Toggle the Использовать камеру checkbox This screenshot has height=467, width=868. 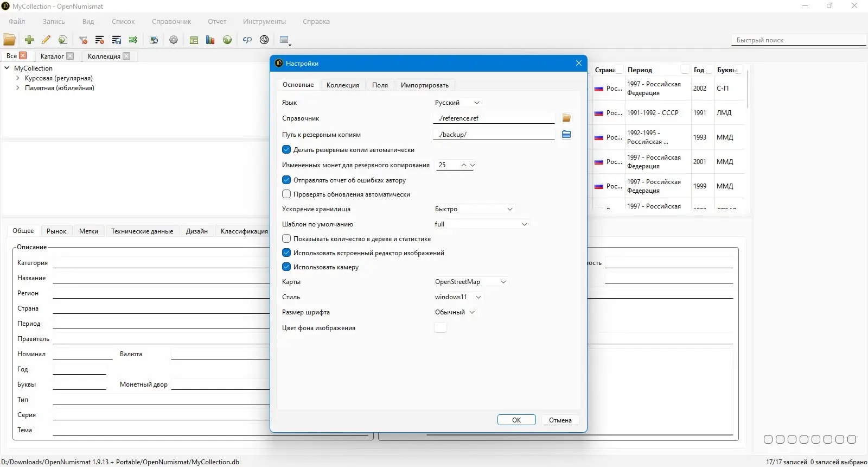pyautogui.click(x=286, y=267)
